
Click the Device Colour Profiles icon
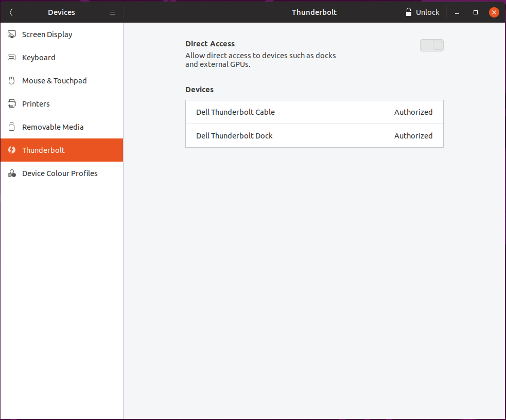[12, 173]
